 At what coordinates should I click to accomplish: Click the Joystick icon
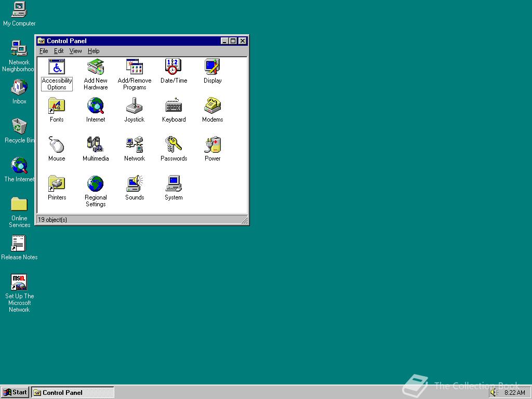(135, 106)
